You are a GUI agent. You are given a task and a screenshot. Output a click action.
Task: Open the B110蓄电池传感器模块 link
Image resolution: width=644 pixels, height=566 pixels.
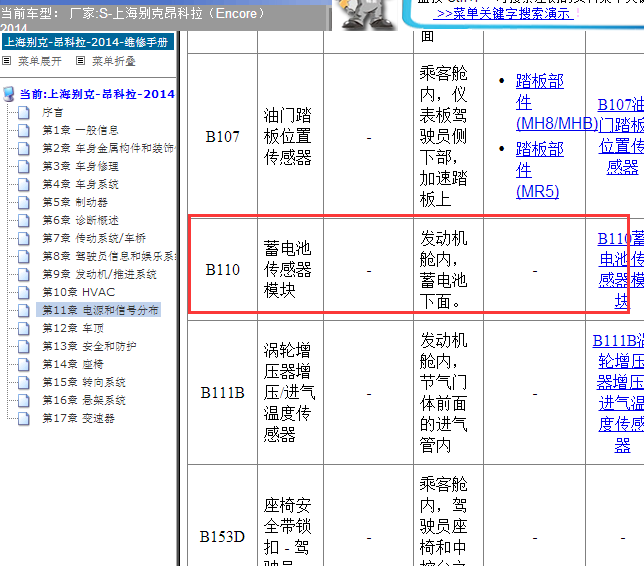[621, 269]
